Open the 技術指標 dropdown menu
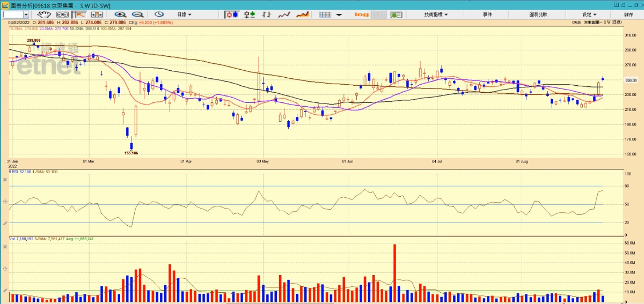The height and width of the screenshot is (304, 644). pos(435,14)
